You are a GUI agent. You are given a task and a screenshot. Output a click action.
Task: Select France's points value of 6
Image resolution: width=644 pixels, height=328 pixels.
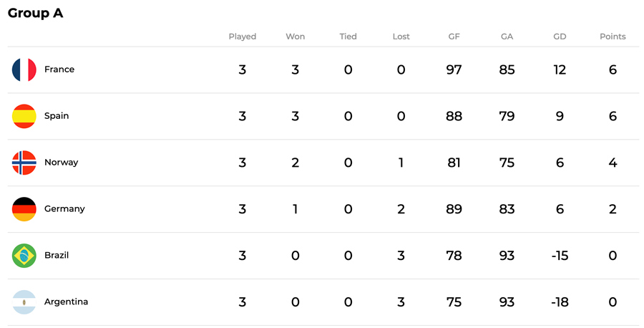613,69
